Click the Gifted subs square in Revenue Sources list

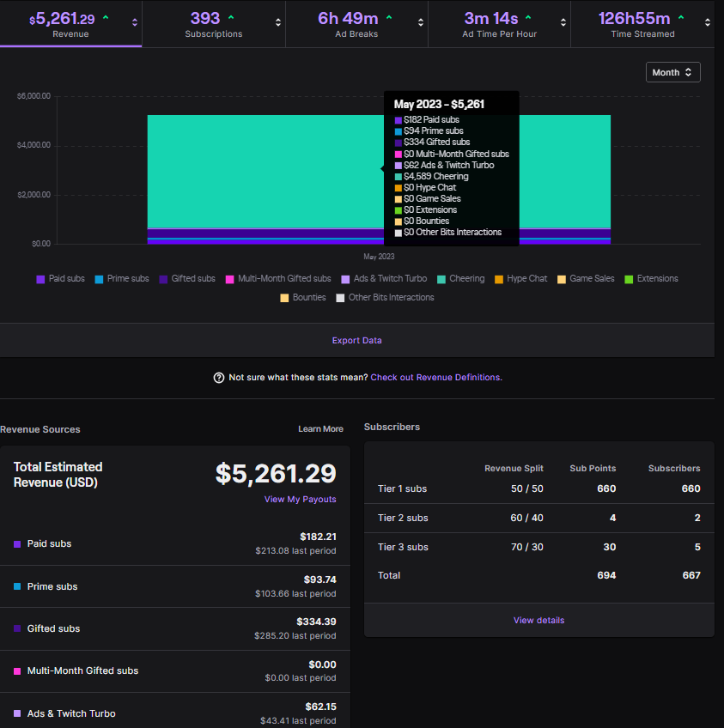pos(16,628)
